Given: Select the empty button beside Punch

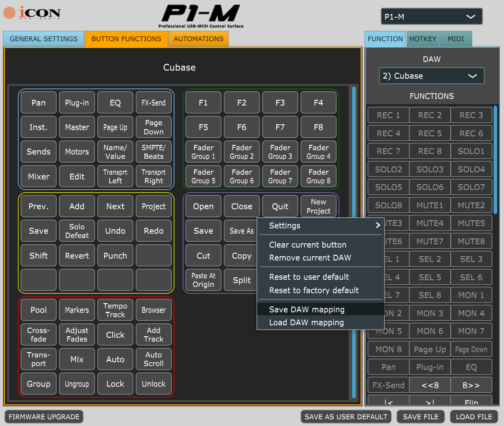Looking at the screenshot, I should (153, 256).
